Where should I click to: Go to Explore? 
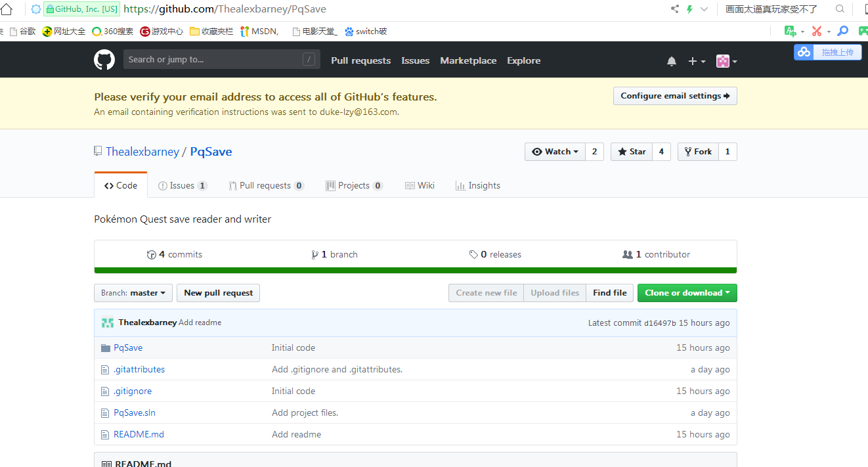point(524,60)
